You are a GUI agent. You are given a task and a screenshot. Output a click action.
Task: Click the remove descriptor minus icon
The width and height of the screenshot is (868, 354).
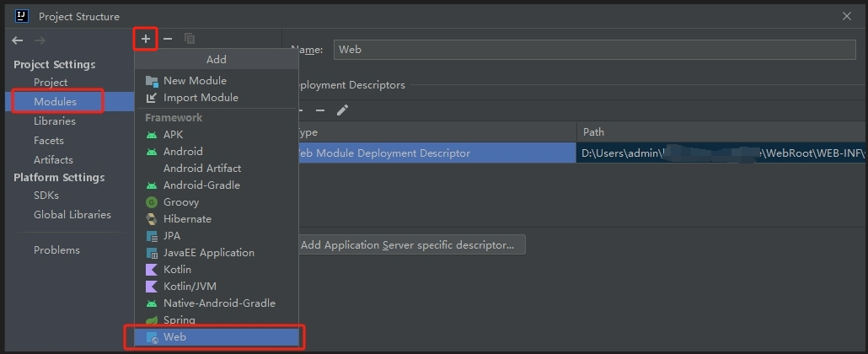[x=320, y=110]
